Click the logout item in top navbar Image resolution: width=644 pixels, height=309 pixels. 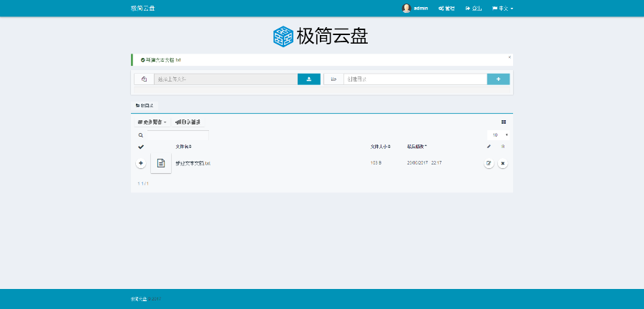[x=474, y=9]
